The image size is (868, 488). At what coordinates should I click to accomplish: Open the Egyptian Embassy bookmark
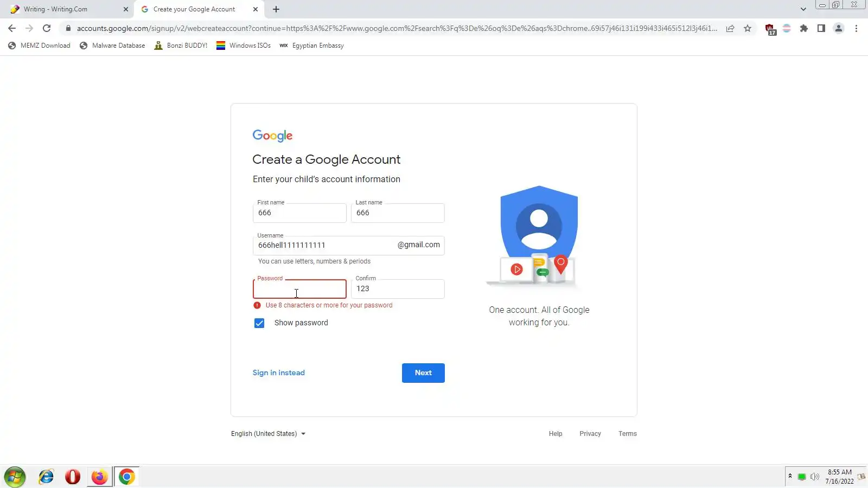point(311,46)
